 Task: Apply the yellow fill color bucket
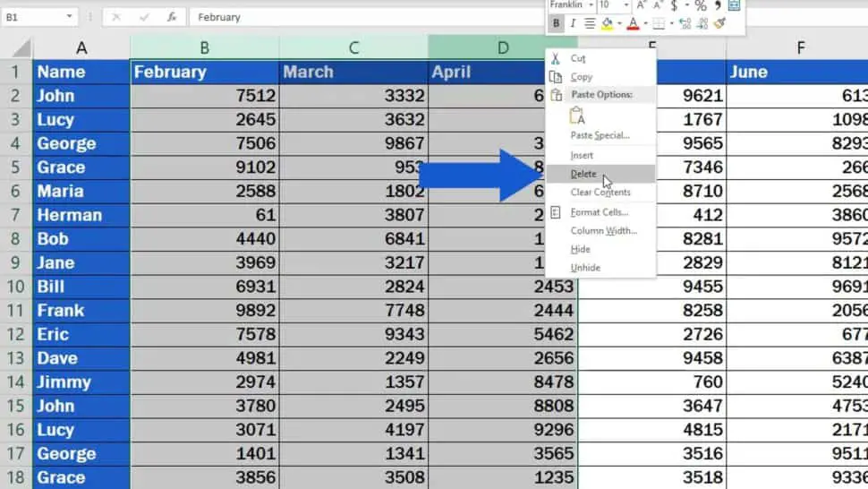click(607, 24)
